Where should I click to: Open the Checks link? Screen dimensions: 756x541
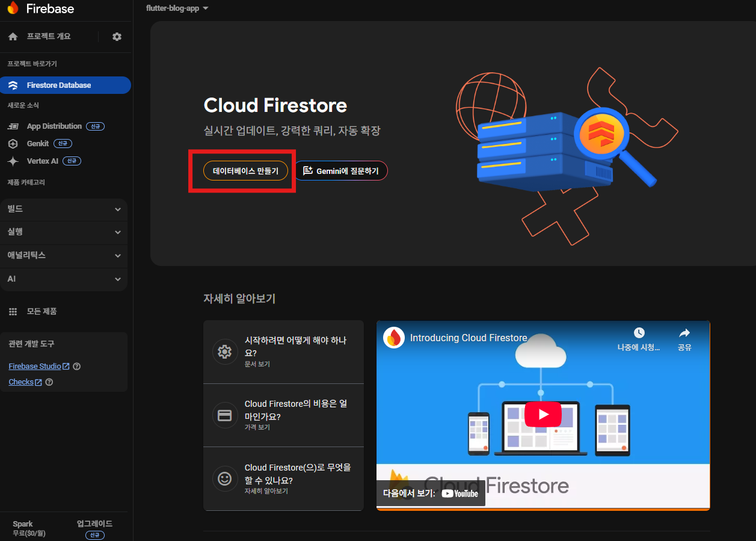coord(25,382)
